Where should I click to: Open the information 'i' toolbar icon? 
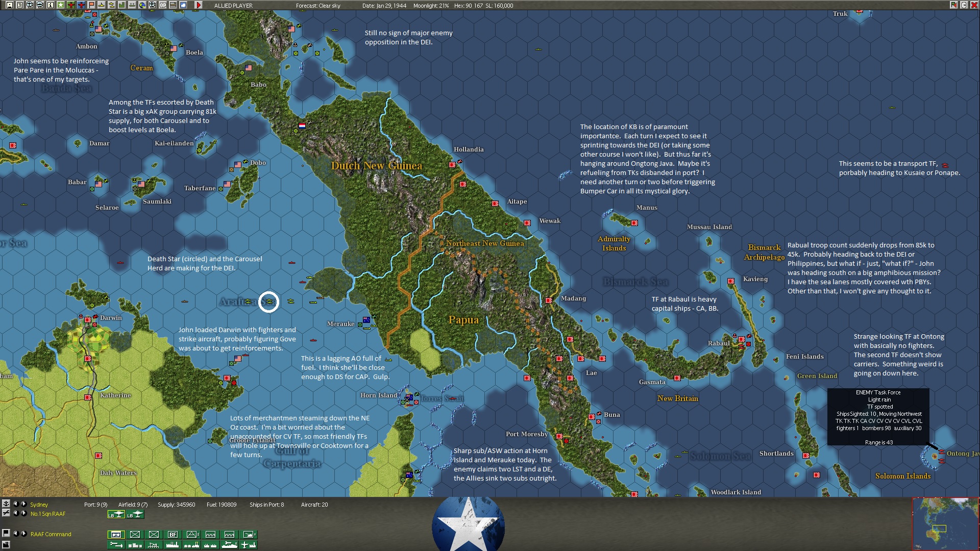pos(51,5)
